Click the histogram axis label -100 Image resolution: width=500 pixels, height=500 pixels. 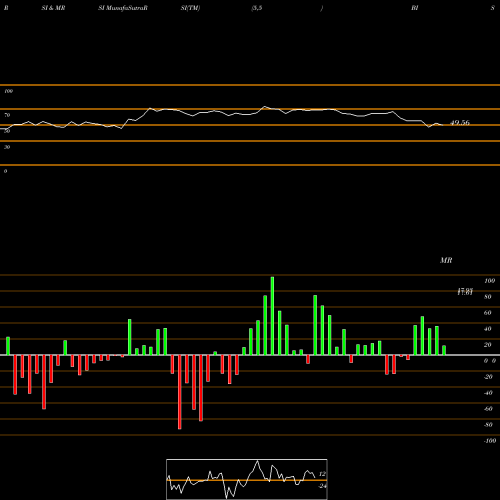pyautogui.click(x=489, y=441)
